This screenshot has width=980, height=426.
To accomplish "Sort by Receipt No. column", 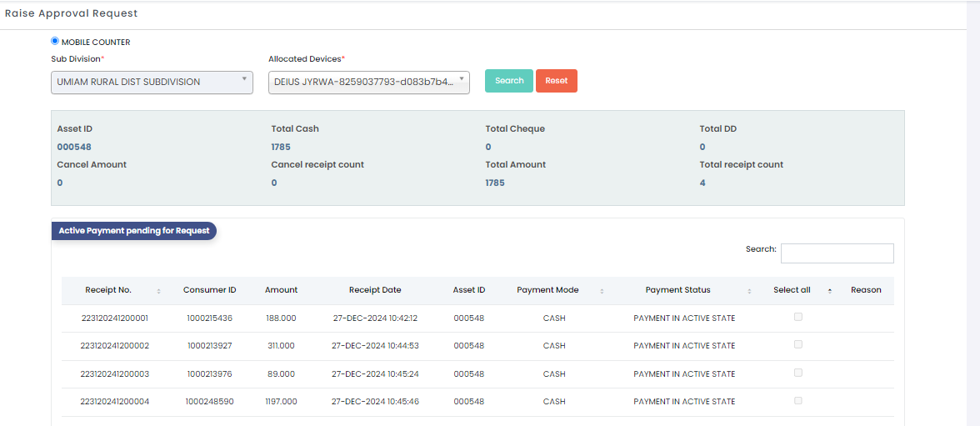I will (x=158, y=292).
